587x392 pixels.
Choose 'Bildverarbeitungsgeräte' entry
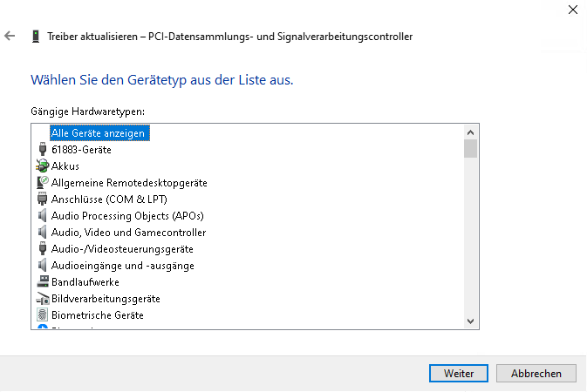point(106,299)
